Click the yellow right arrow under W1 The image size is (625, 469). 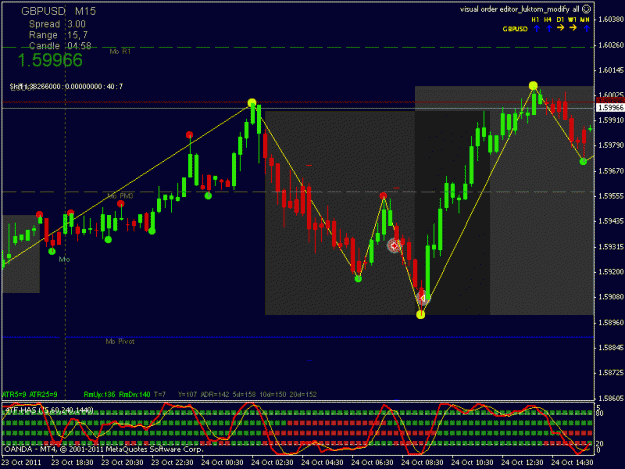[573, 28]
